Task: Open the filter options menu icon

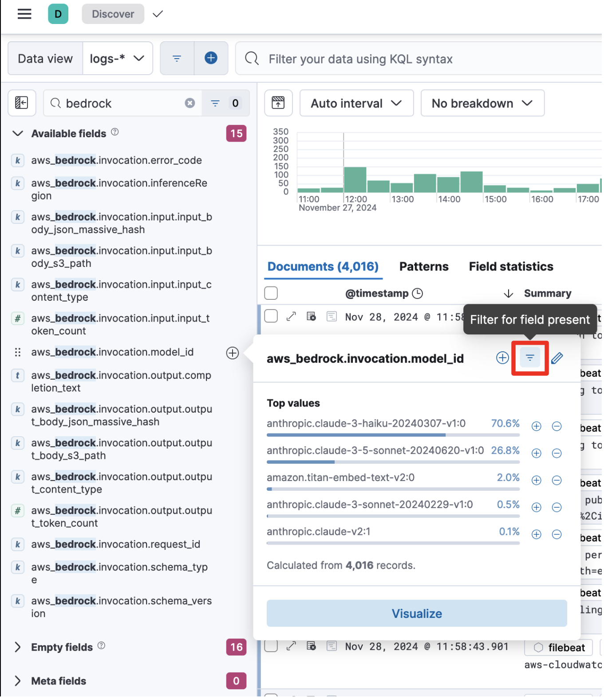Action: coord(177,59)
